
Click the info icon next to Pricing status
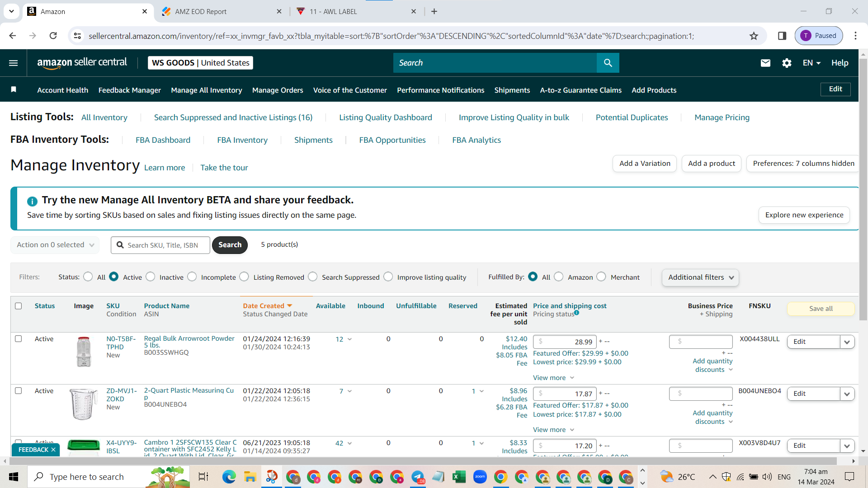tap(577, 313)
